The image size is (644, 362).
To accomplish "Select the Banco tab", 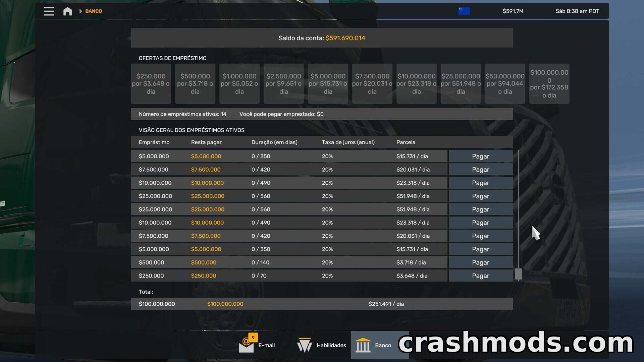I will (380, 345).
